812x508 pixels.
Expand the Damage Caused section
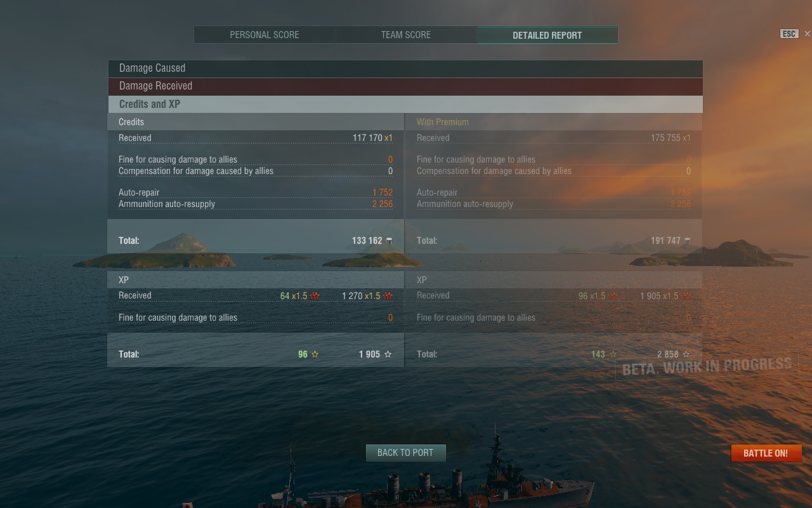(405, 69)
